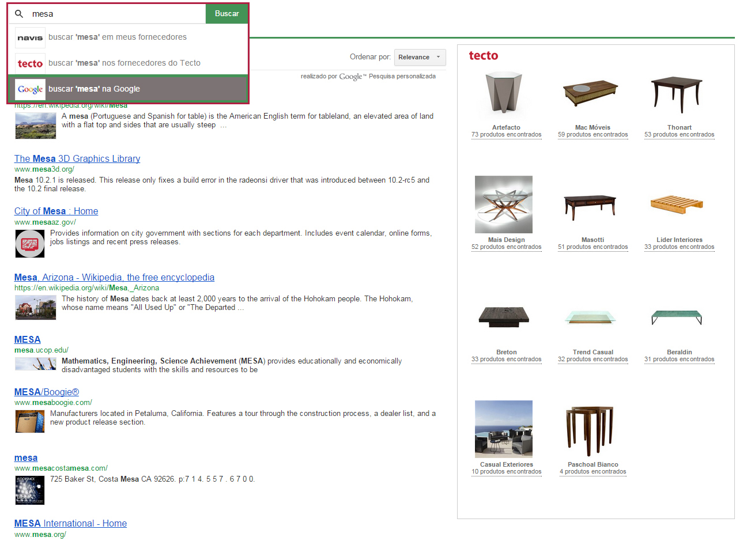Open the Breton table thumbnail

[504, 316]
